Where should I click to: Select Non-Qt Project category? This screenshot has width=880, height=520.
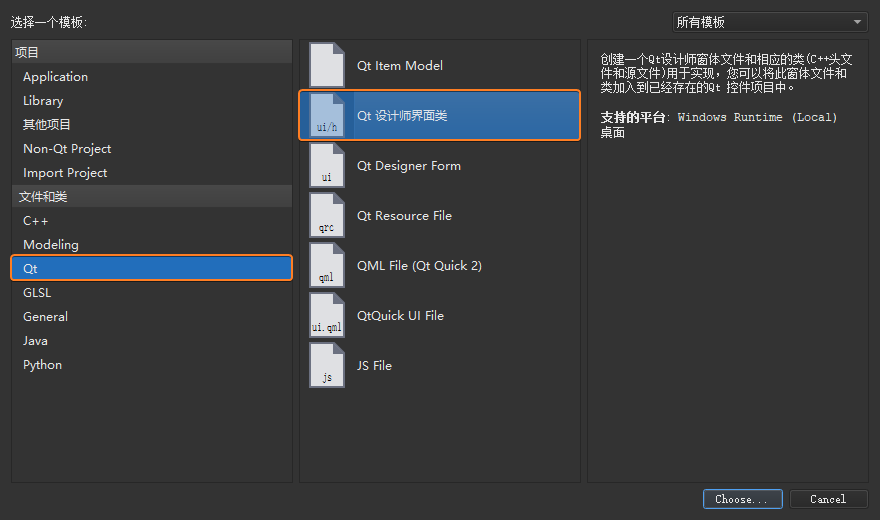click(x=67, y=149)
